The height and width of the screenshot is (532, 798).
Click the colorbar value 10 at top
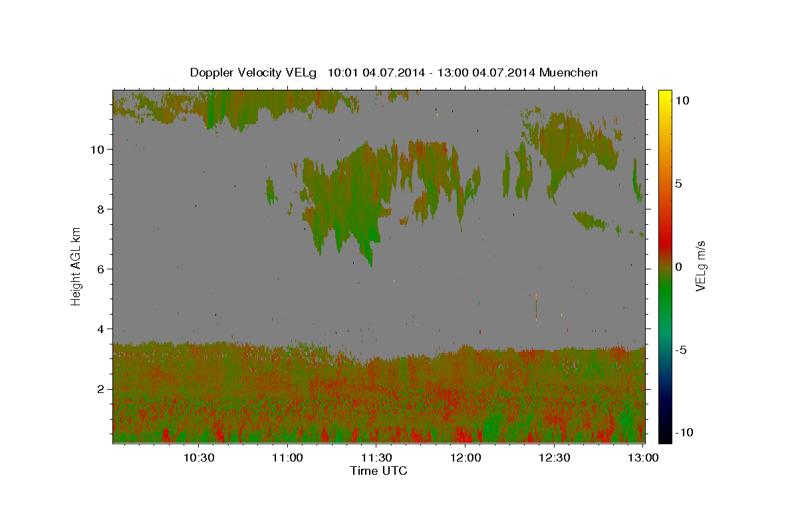point(682,100)
